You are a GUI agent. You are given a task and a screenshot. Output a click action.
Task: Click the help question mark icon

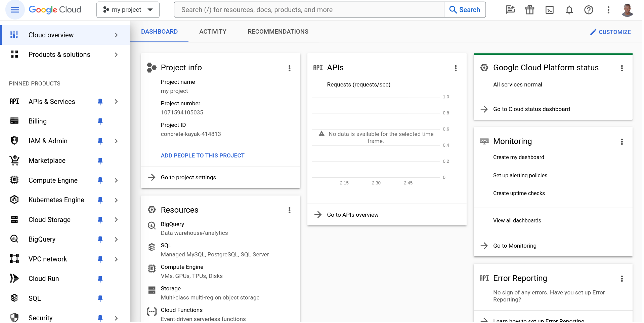pos(589,10)
